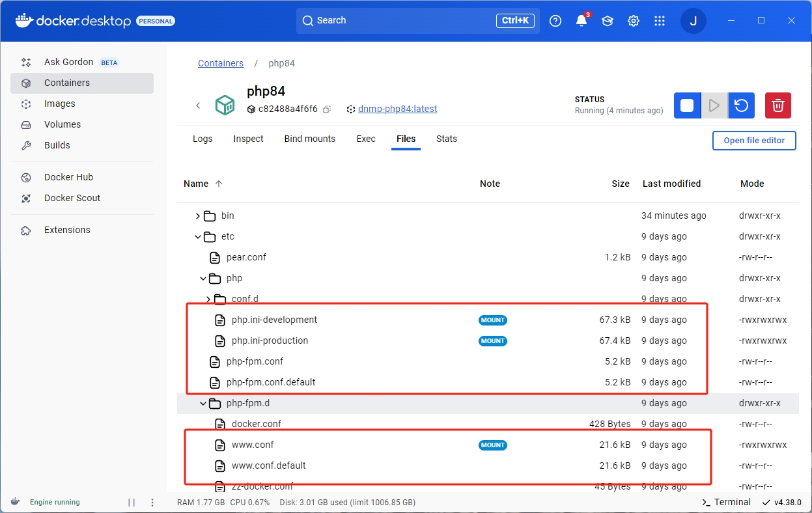
Task: Click the www.conf file icon
Action: [220, 445]
